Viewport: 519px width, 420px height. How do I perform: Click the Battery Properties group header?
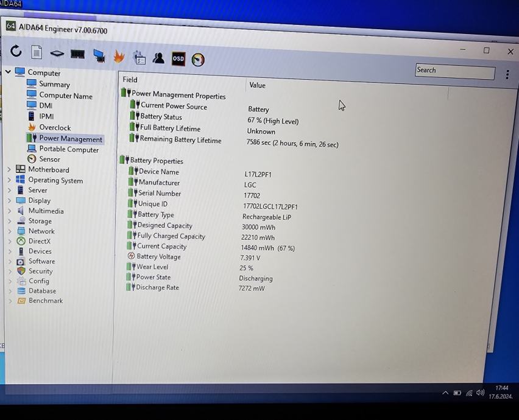(152, 161)
